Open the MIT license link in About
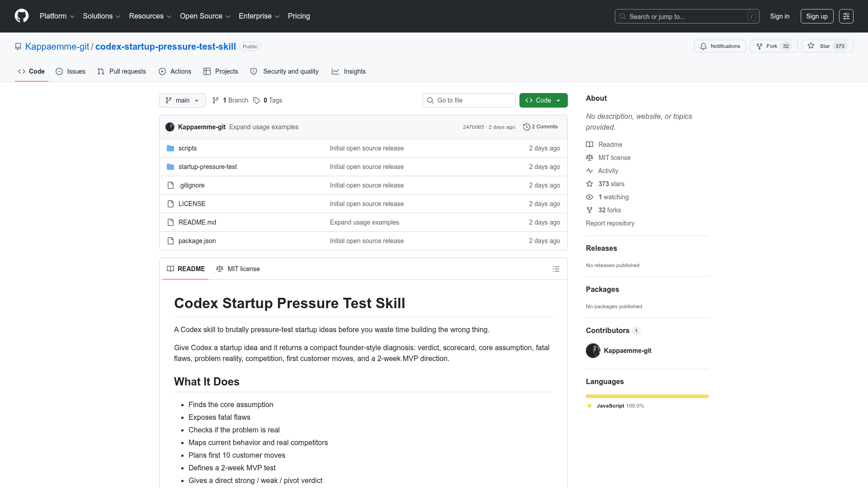The width and height of the screenshot is (868, 488). pos(608,158)
